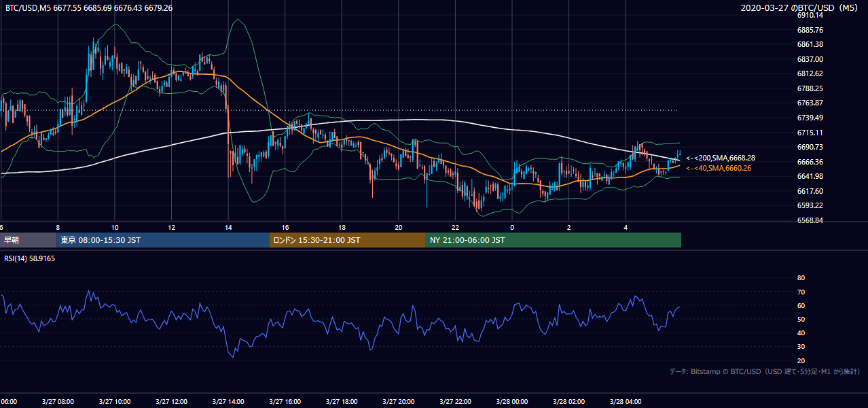Click the 3/27 18:00 bottom time label
Screen dimensions: 868x408
click(x=342, y=401)
